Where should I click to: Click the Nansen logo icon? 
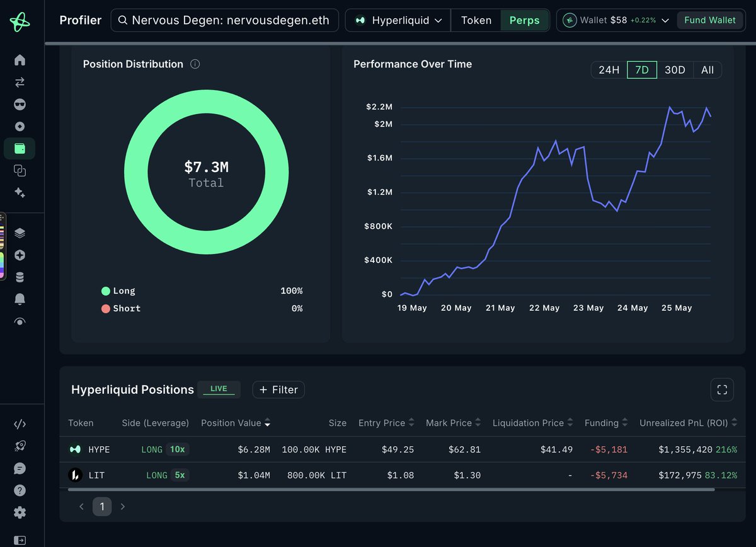point(20,22)
